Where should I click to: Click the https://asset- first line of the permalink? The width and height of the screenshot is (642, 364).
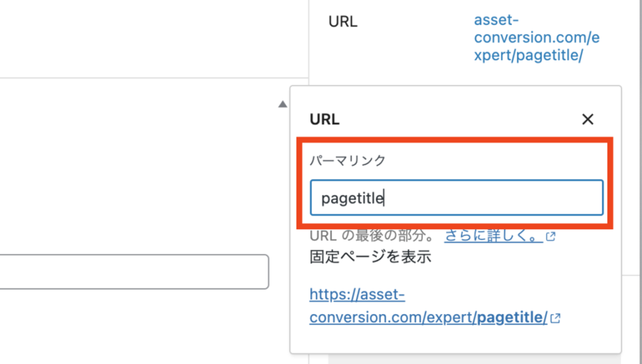coord(357,294)
